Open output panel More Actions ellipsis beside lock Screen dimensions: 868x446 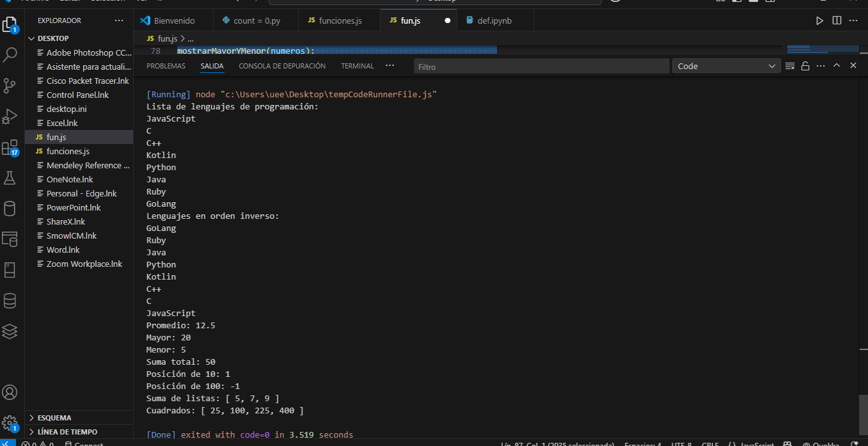(821, 66)
